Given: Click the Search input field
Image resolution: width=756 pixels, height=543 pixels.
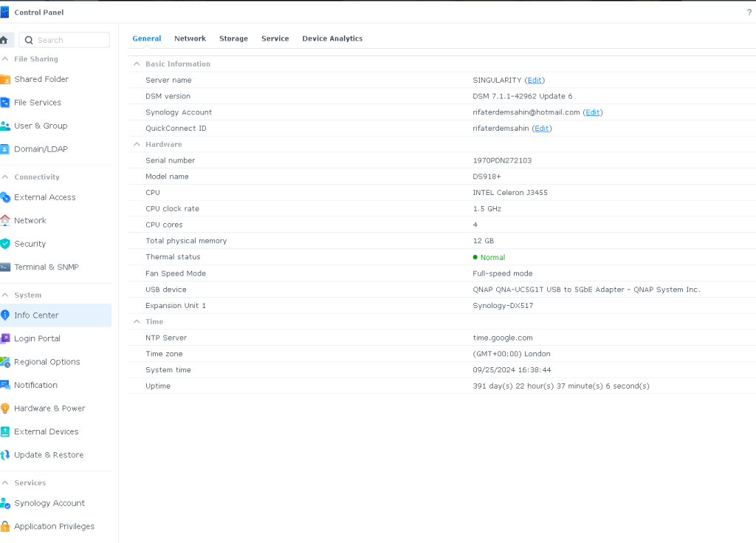Looking at the screenshot, I should 64,40.
